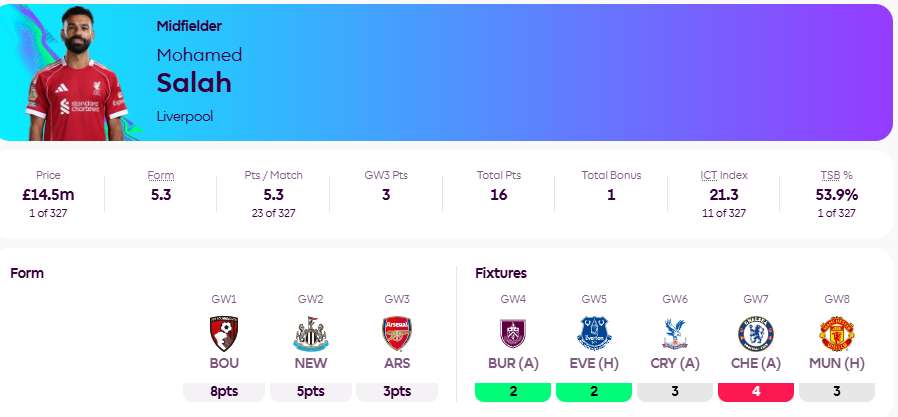Image resolution: width=898 pixels, height=417 pixels.
Task: Click the Everton crest in Fixtures
Action: 594,332
